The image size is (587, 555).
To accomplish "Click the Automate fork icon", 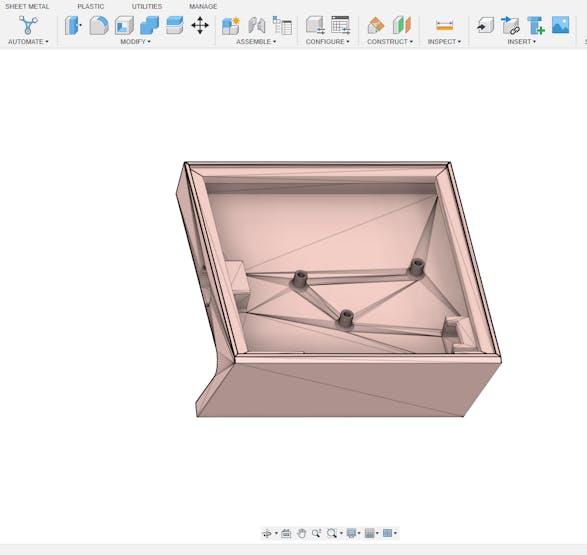I will tap(28, 25).
